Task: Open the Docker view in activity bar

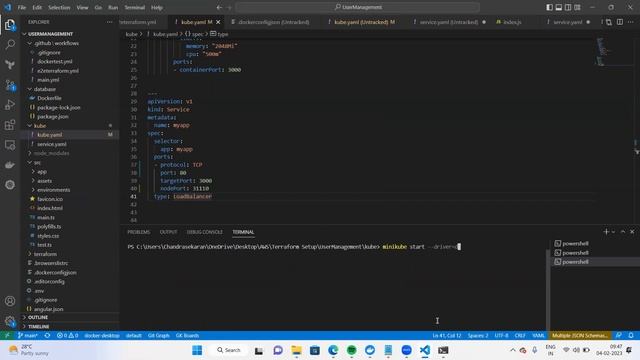Action: point(10,165)
